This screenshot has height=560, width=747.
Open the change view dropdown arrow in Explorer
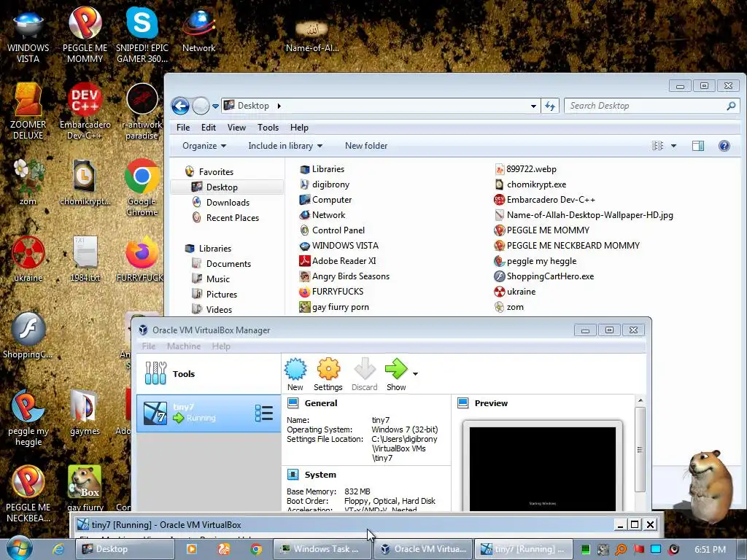point(673,146)
